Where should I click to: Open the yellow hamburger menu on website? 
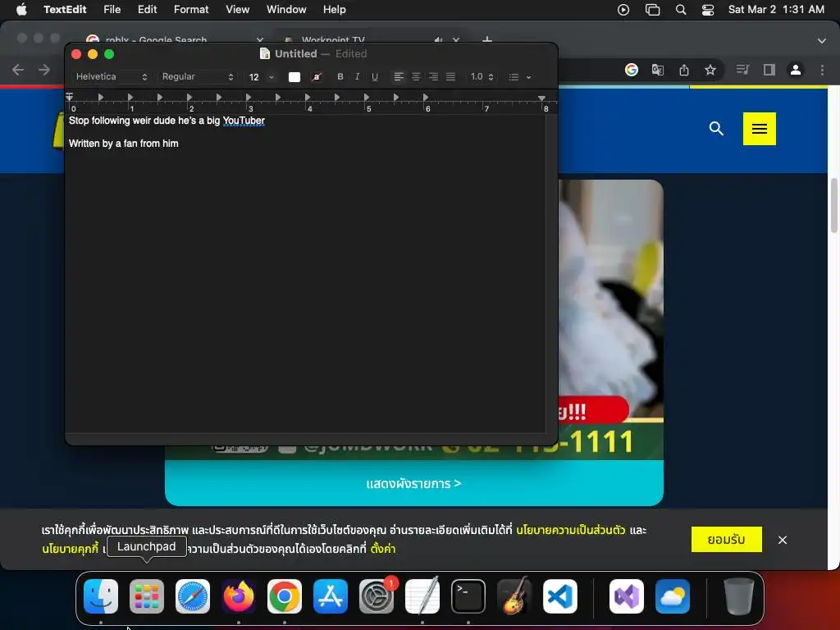[759, 129]
